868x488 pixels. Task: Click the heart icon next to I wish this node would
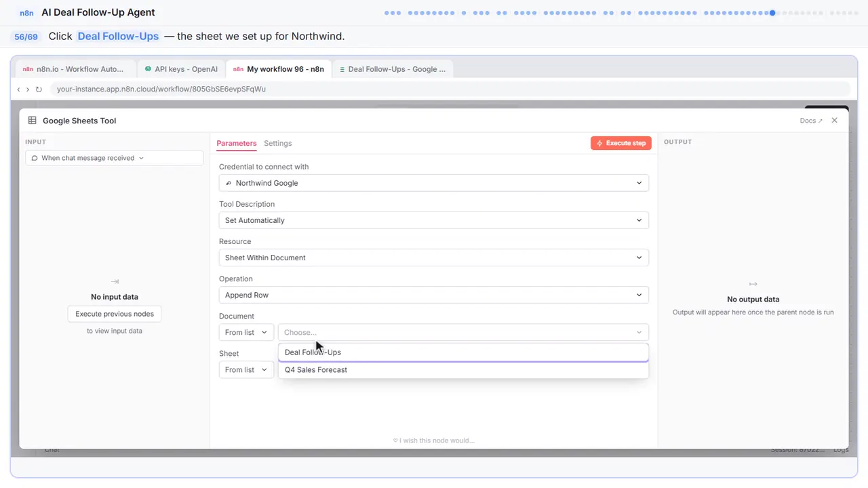395,441
